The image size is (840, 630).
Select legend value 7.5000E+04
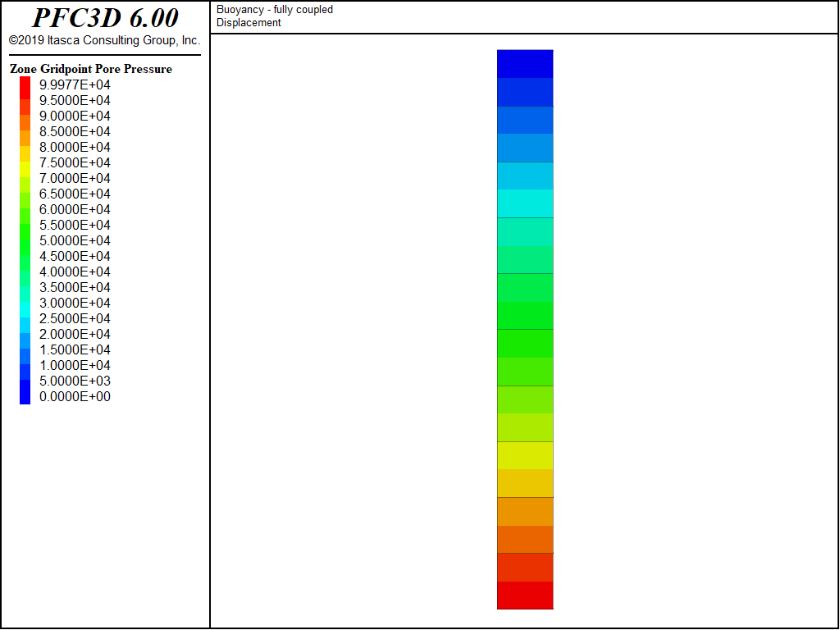pos(75,162)
